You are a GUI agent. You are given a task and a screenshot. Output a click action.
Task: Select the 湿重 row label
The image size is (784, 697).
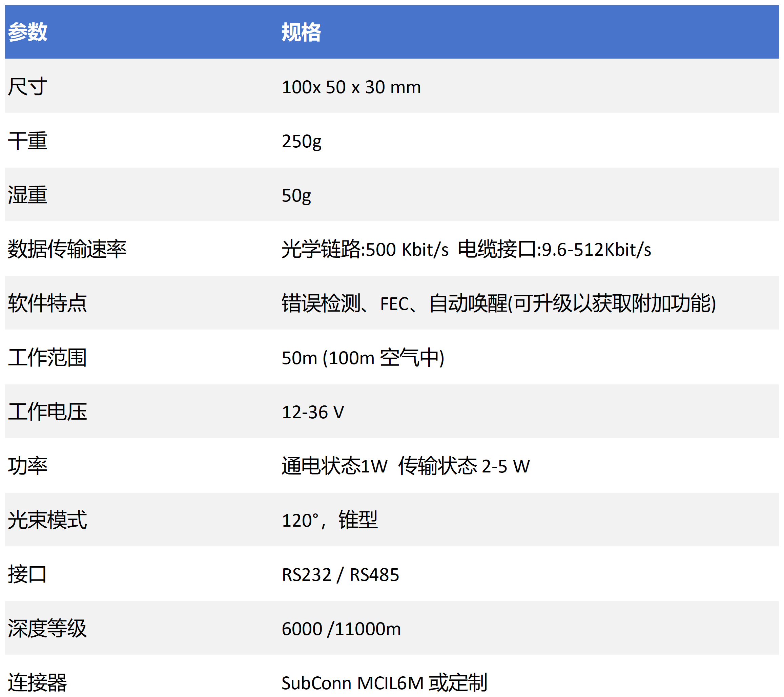[28, 195]
